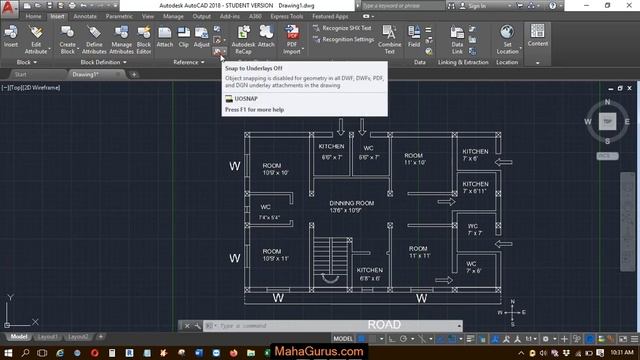Open the Express Tools tab
Viewport: 640px width, 360px height.
(x=287, y=16)
